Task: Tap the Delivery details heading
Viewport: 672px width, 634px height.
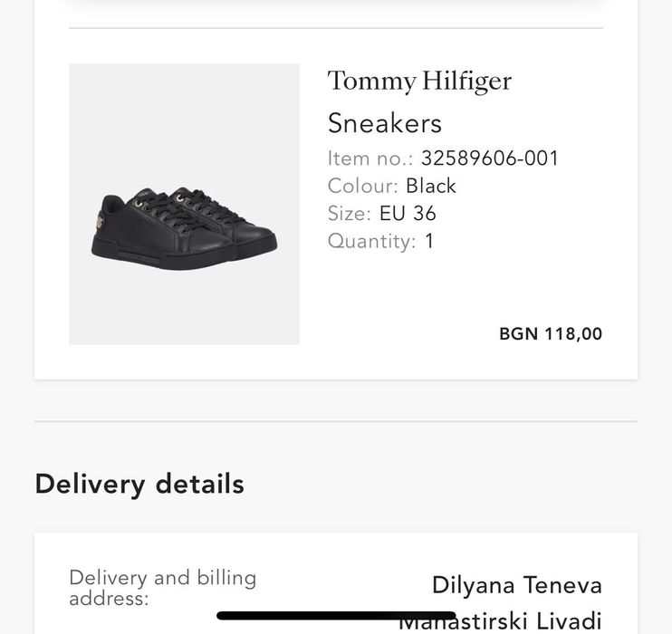Action: [x=139, y=484]
